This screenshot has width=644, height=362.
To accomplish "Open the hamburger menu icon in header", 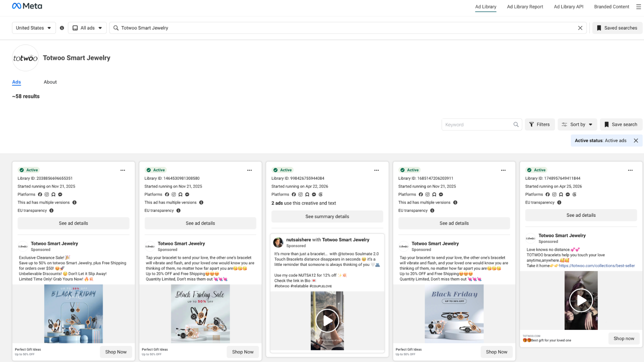I will click(x=638, y=7).
